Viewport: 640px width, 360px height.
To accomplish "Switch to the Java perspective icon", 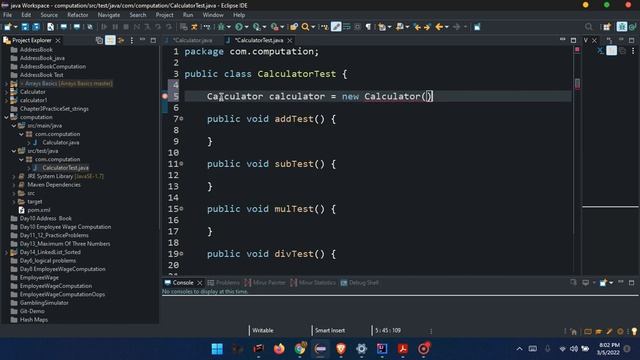I will (x=632, y=27).
